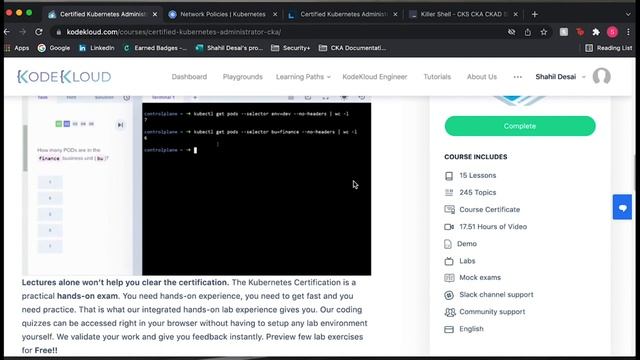
Task: Click the Mock exams icon
Action: click(x=449, y=278)
